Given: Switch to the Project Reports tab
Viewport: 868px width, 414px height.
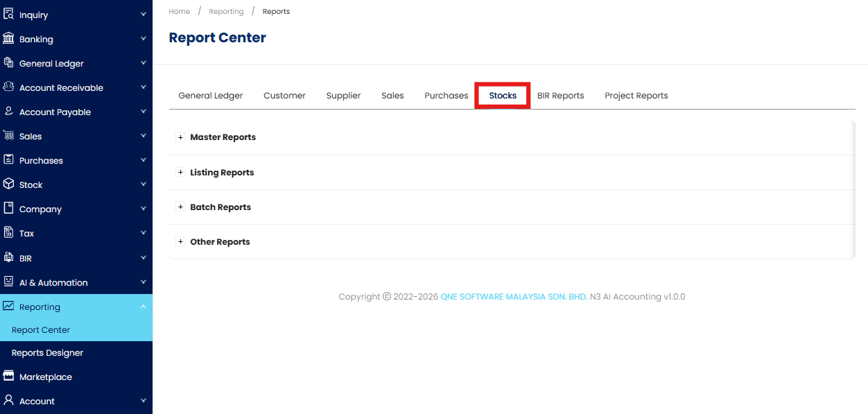Looking at the screenshot, I should pos(636,96).
